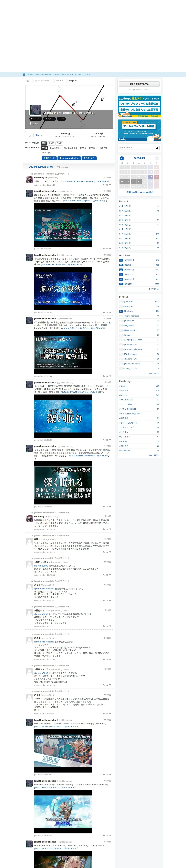Sort tweets 朝→夜
Screen dimensions: 186x868
click(x=51, y=143)
